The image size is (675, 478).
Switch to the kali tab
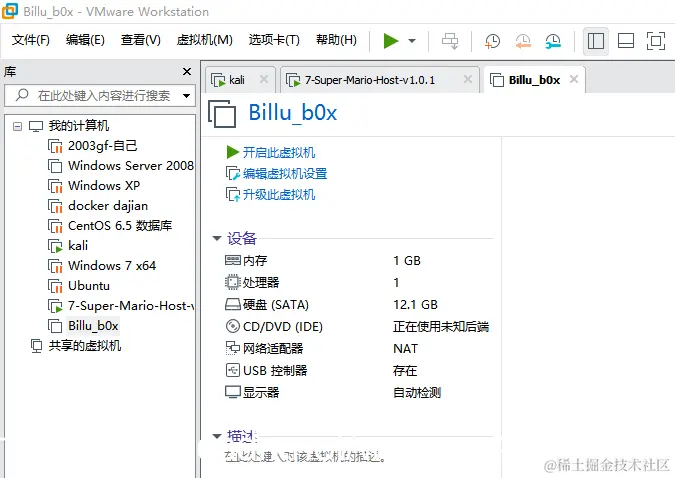coord(237,80)
